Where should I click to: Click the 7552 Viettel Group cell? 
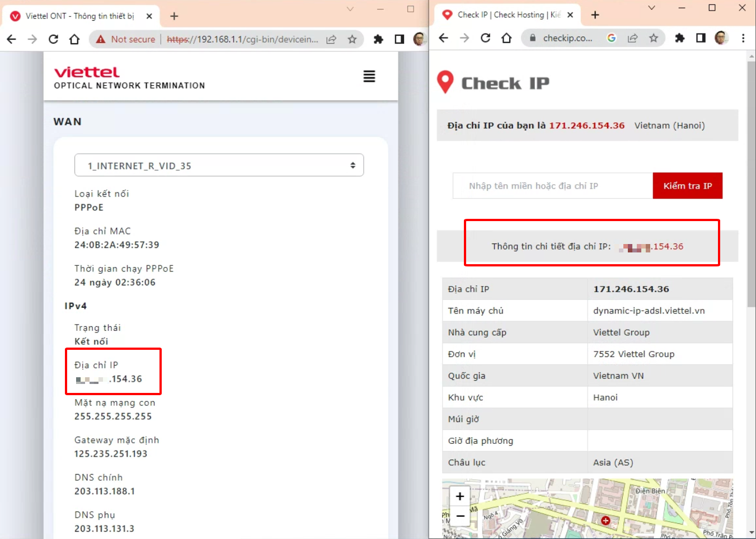coord(660,354)
